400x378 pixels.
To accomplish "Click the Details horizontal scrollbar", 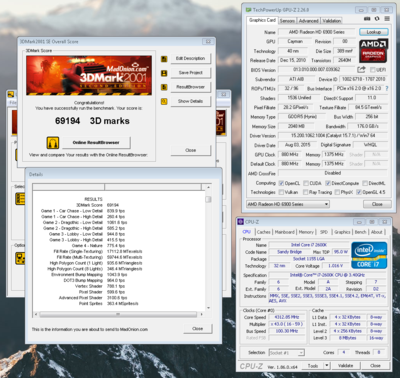I will [118, 314].
